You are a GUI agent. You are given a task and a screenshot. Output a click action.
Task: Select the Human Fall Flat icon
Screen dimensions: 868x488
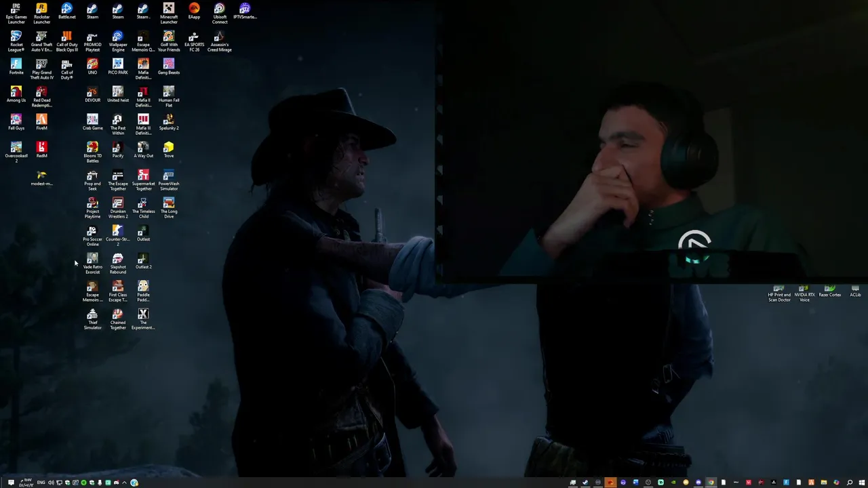pyautogui.click(x=168, y=96)
